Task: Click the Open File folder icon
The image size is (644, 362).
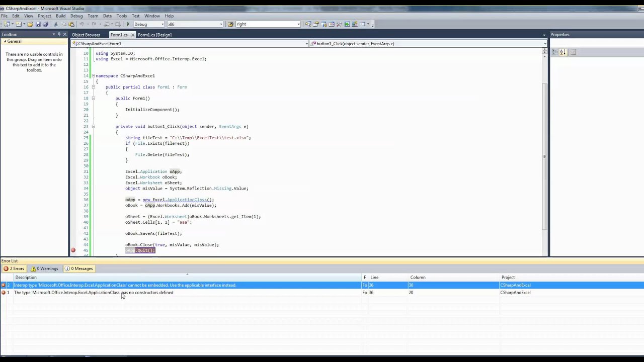Action: pyautogui.click(x=30, y=24)
